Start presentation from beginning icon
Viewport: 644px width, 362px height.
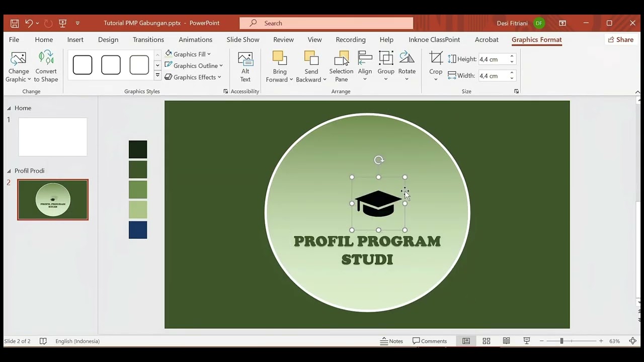point(63,23)
